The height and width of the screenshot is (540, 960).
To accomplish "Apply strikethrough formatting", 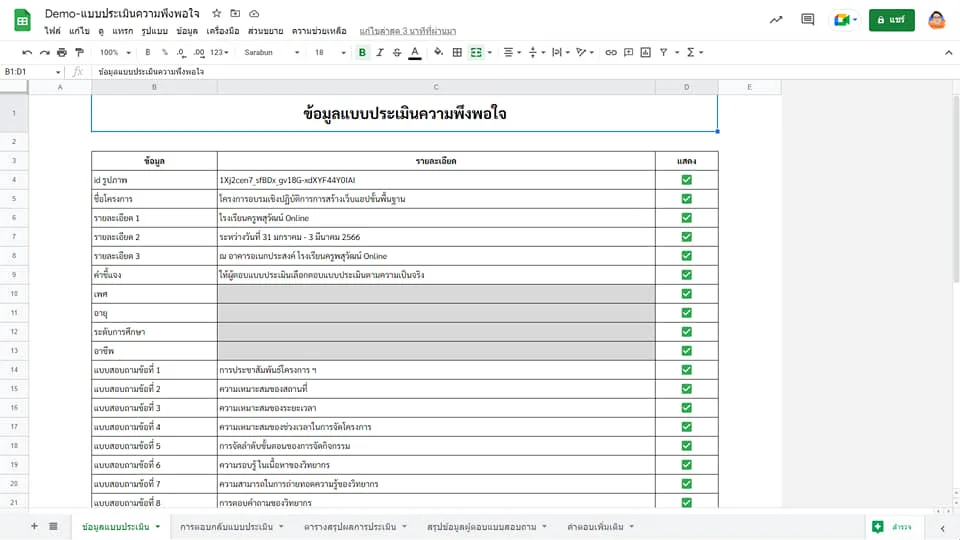I will (x=397, y=53).
